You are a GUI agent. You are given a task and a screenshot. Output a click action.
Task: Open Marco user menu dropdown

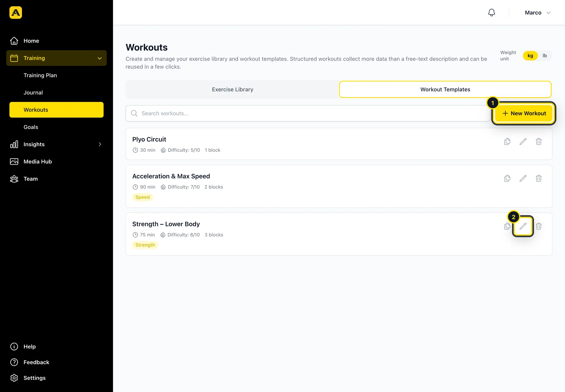(538, 13)
